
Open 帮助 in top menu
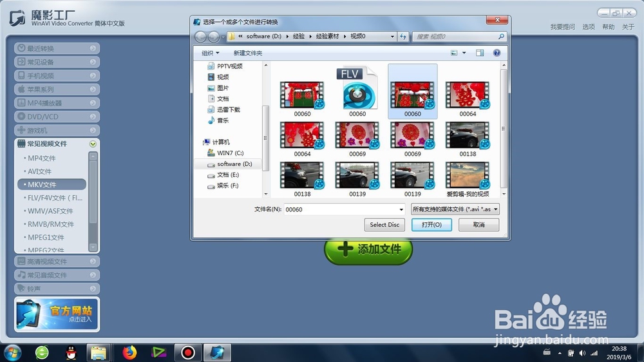coord(609,26)
